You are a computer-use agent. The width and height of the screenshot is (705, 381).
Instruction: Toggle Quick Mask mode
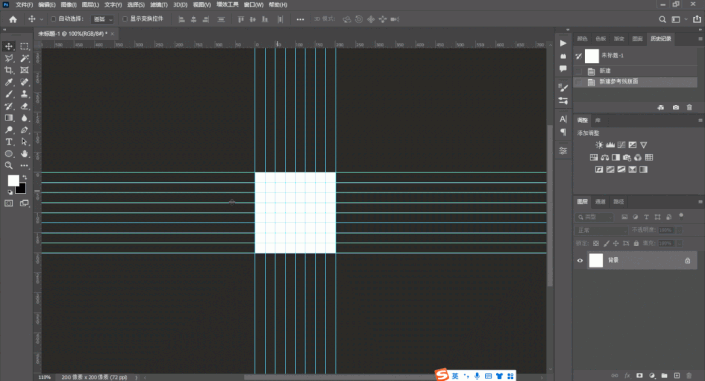(x=9, y=203)
